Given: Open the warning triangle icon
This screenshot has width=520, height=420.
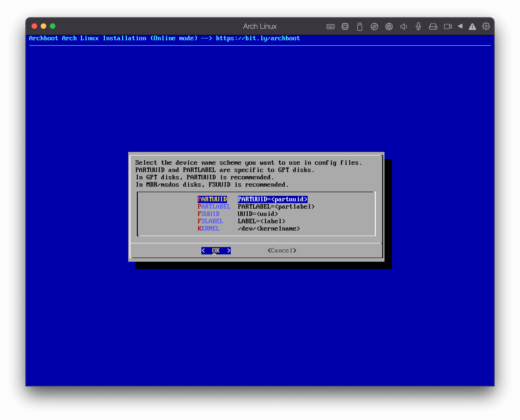Looking at the screenshot, I should [x=472, y=26].
